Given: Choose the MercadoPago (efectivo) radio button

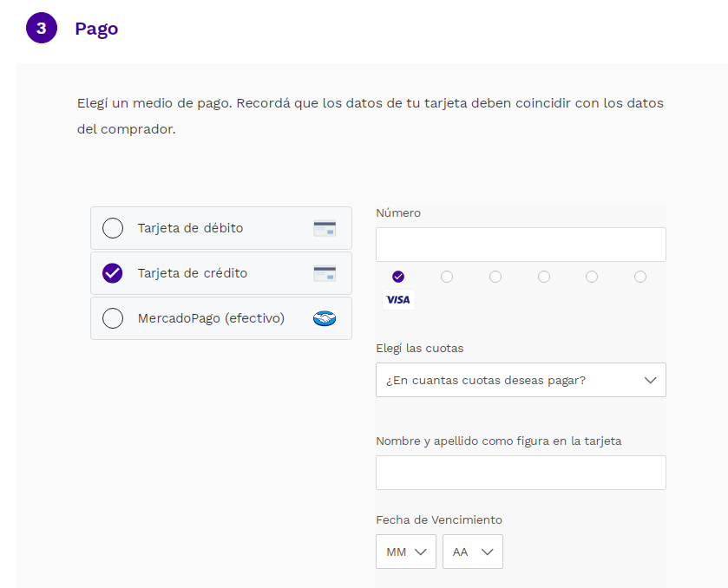Looking at the screenshot, I should coord(113,318).
